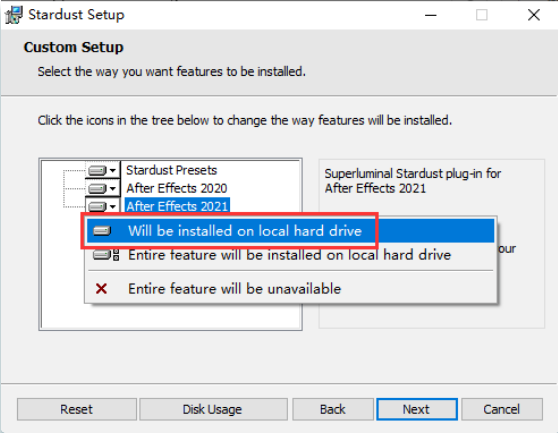This screenshot has height=433, width=558.
Task: Select the After Effects 2020 tree item
Action: [177, 188]
